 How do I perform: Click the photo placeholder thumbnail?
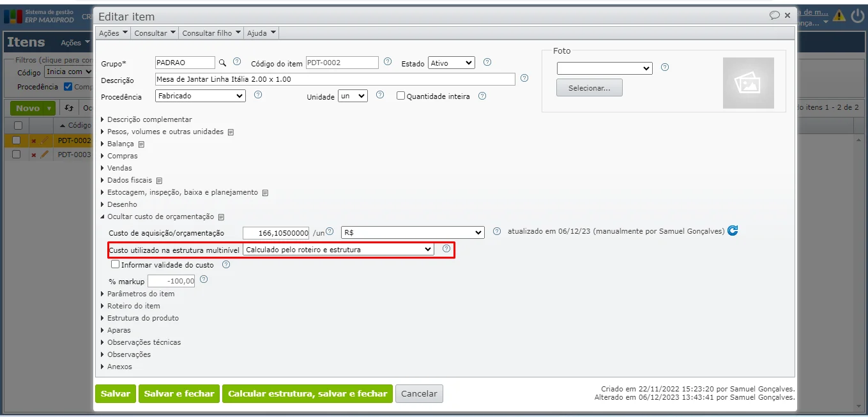(748, 83)
